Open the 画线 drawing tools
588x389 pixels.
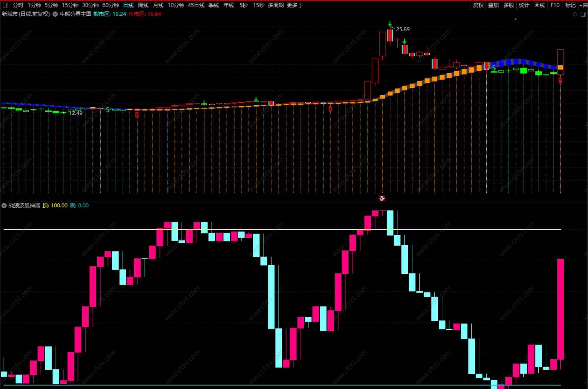tap(540, 5)
